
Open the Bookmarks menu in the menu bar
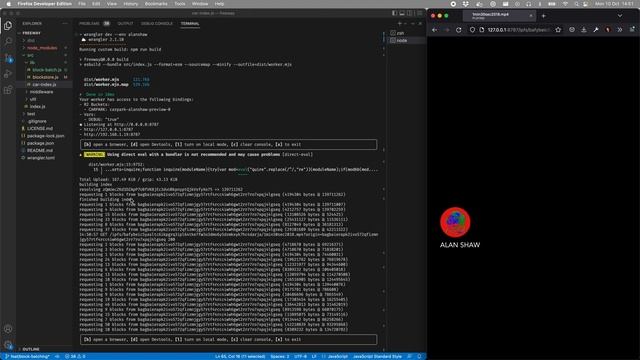156,4
